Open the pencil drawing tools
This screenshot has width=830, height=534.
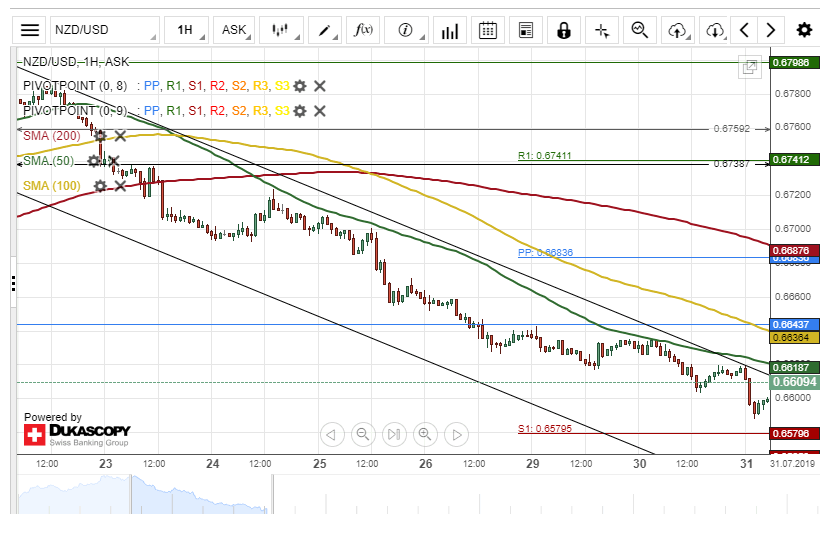point(324,30)
